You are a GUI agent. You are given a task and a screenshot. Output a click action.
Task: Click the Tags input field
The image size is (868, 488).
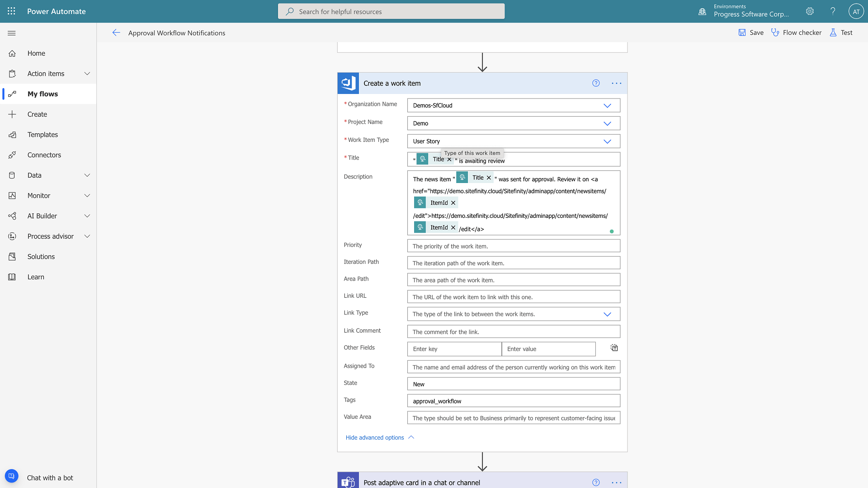513,401
